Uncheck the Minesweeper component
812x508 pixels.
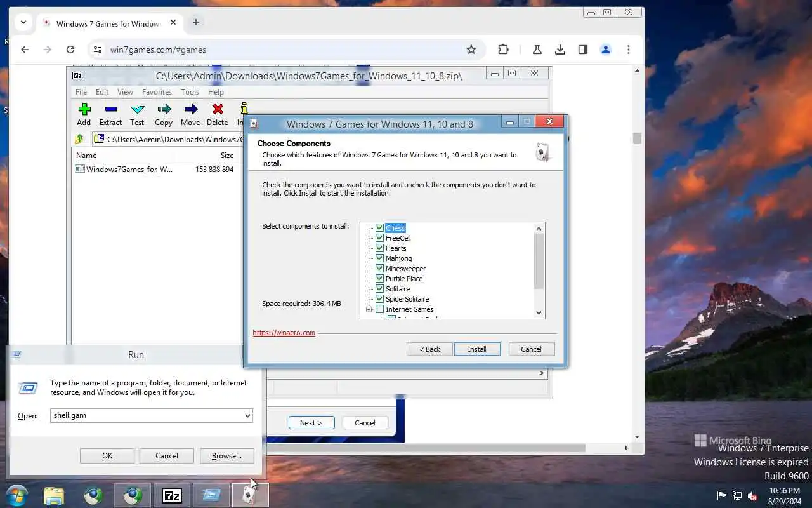pos(379,269)
